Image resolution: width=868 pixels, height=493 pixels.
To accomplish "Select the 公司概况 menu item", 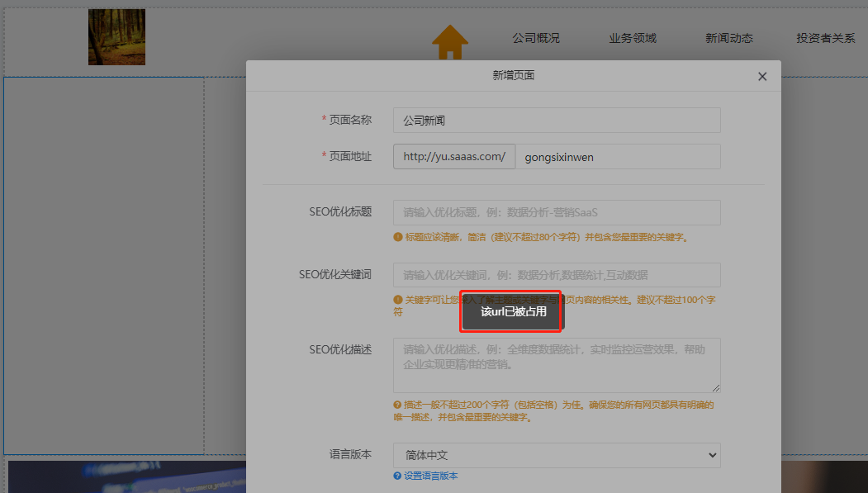I will [x=535, y=37].
